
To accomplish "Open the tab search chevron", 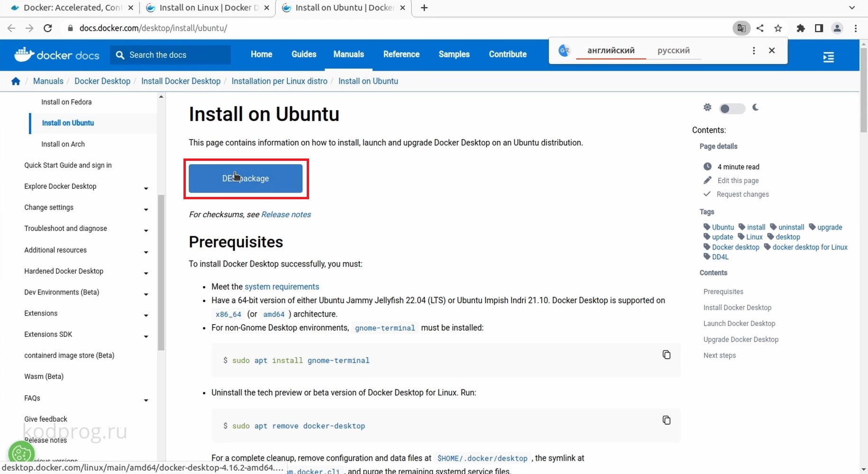I will pos(852,8).
